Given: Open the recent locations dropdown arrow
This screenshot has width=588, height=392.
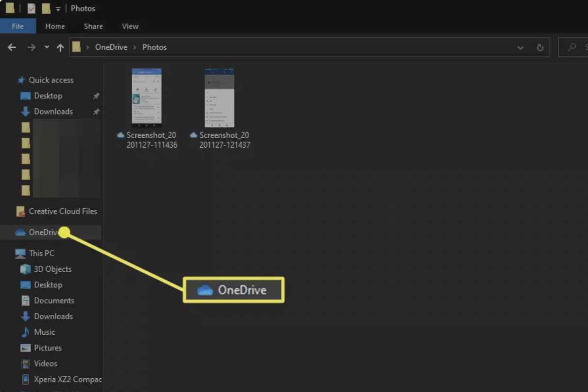Looking at the screenshot, I should (46, 47).
